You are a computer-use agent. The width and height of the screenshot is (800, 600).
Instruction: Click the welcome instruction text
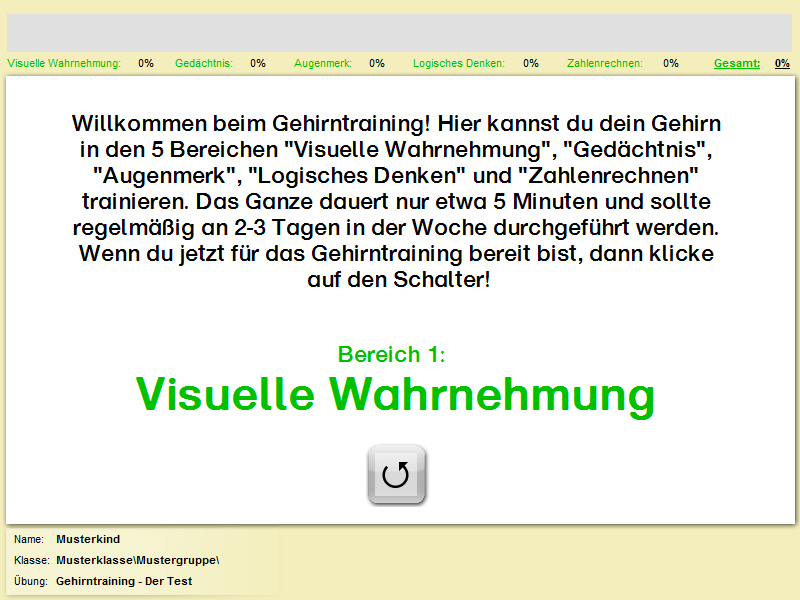[397, 201]
